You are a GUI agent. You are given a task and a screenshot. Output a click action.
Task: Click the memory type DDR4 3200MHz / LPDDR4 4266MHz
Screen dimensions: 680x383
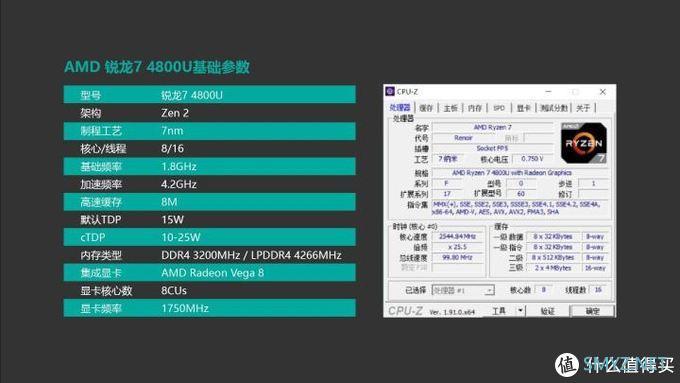251,255
